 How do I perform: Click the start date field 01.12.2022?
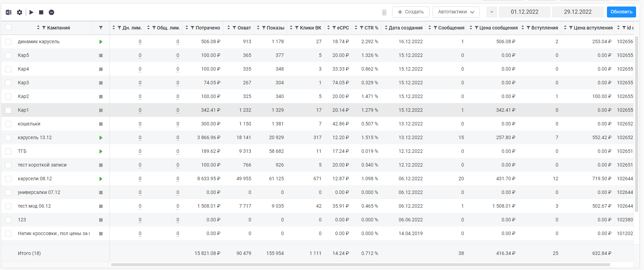(525, 12)
